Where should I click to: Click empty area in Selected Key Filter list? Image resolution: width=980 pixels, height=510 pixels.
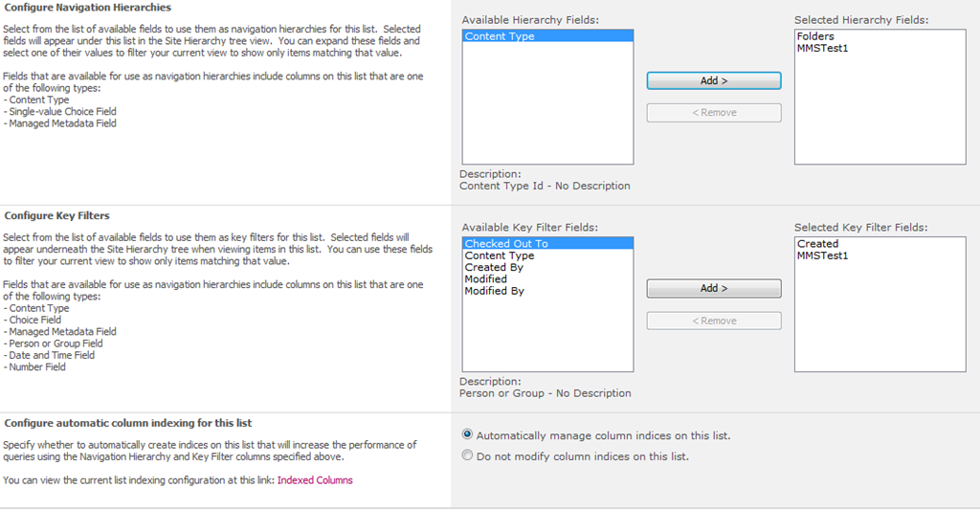click(x=880, y=325)
